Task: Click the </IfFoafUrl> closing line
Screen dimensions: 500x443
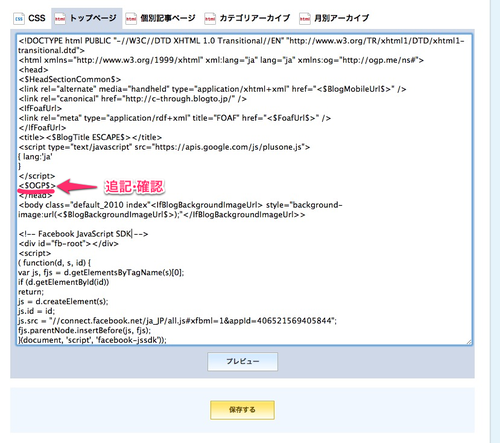Action: (42, 128)
